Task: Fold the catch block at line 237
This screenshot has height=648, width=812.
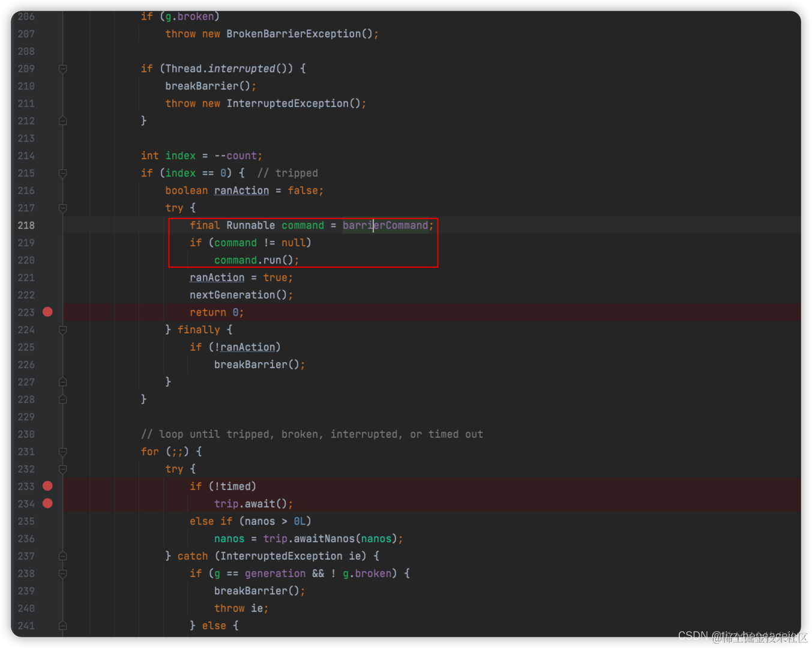Action: tap(62, 557)
